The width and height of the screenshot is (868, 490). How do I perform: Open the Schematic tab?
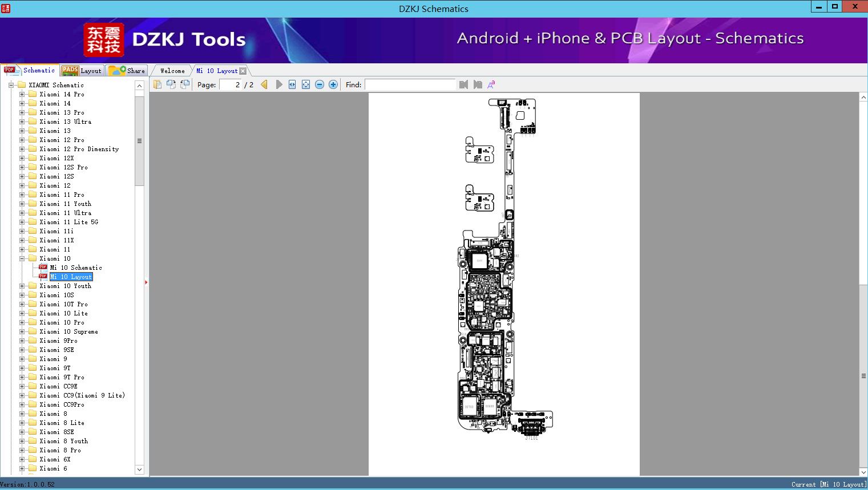(x=30, y=70)
